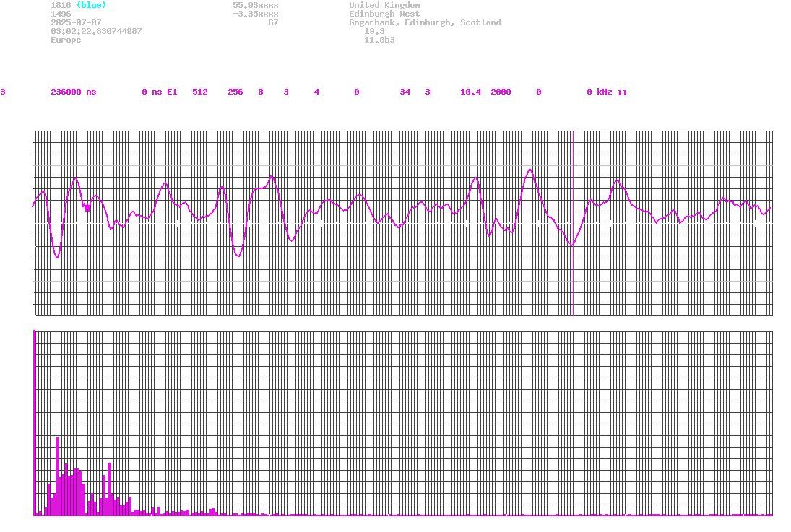Viewport: 791px width, 532px height.
Task: Select the station number '1816'
Action: 61,5
